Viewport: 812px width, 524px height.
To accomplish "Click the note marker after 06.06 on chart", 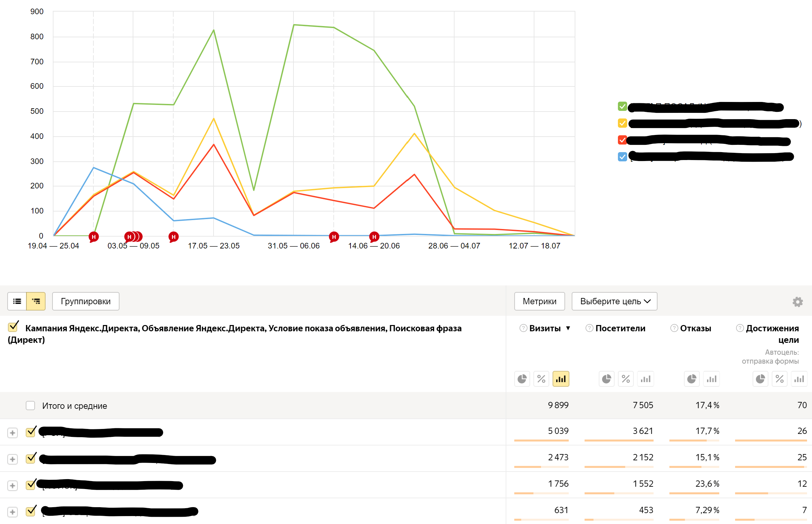I will point(334,237).
